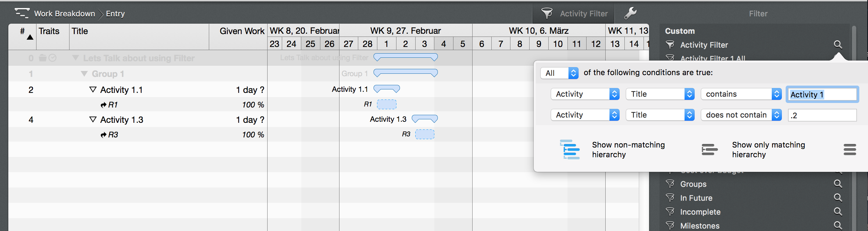Collapse Activity 1.1 disclosure triangle
This screenshot has height=231, width=868.
coord(92,89)
